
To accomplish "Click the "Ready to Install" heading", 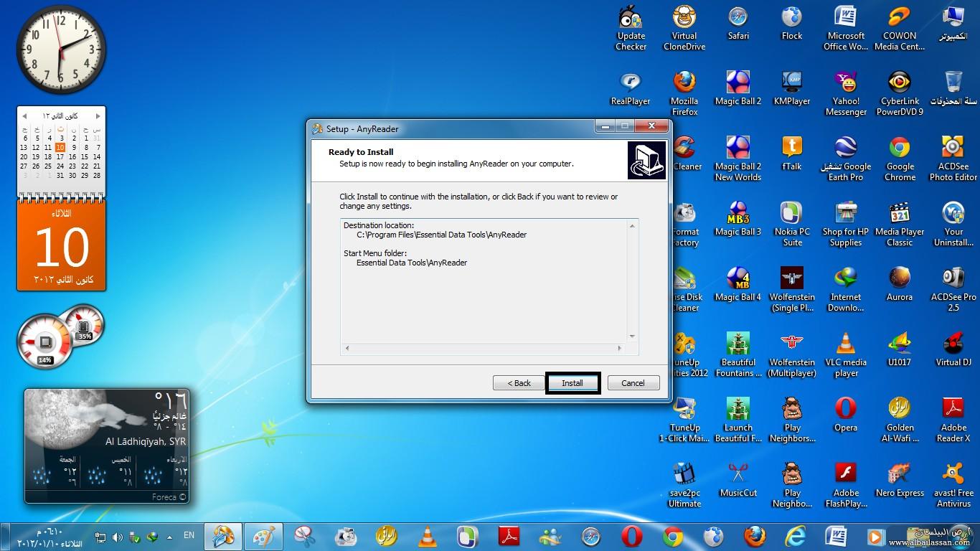I will tap(361, 152).
